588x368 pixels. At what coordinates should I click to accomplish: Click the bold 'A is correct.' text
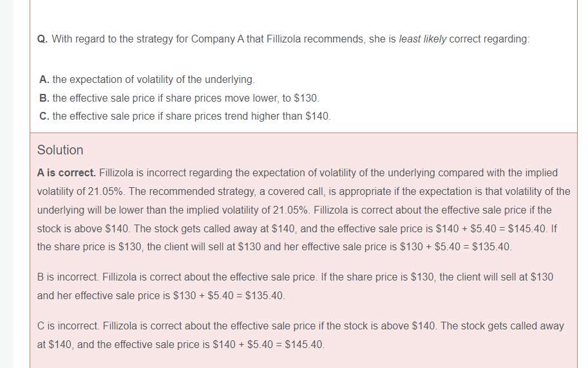[x=66, y=173]
